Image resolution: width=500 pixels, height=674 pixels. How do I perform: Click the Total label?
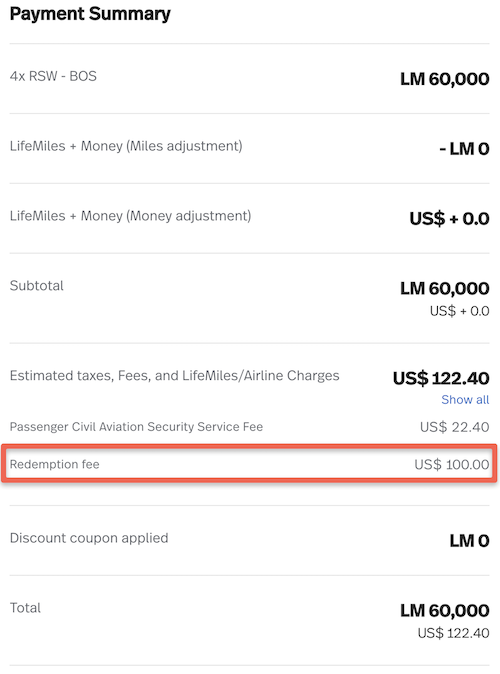pos(25,608)
